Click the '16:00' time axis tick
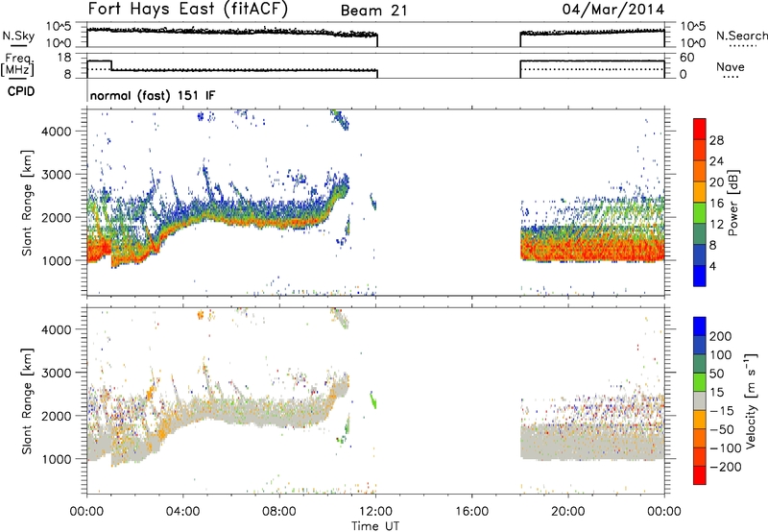This screenshot has height=532, width=768. [471, 512]
